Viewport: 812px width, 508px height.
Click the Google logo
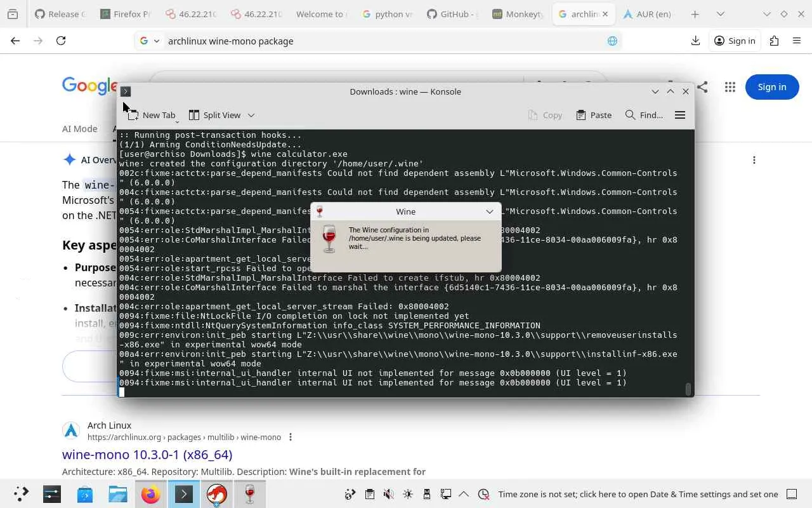(x=90, y=86)
